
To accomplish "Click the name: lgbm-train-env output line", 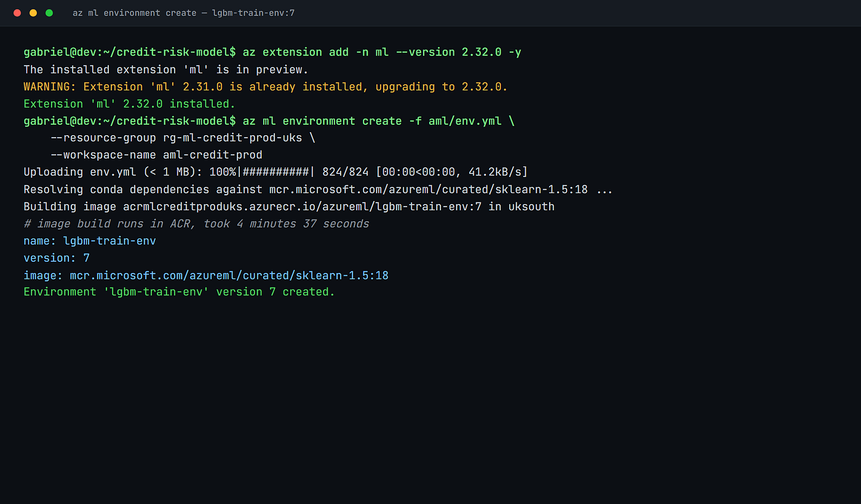I will [90, 241].
